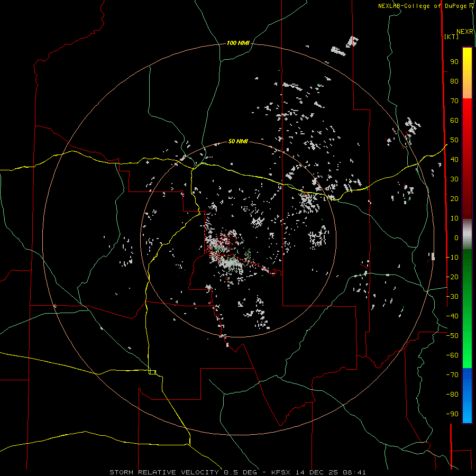Click the 70 value on the velocity scale
The height and width of the screenshot is (476, 476).
[x=454, y=101]
